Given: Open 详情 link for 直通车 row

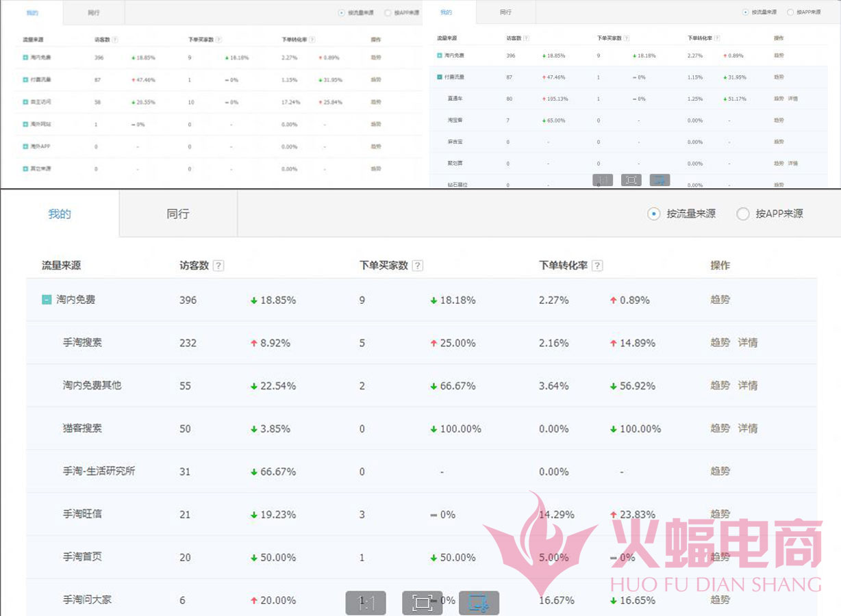Looking at the screenshot, I should click(792, 99).
